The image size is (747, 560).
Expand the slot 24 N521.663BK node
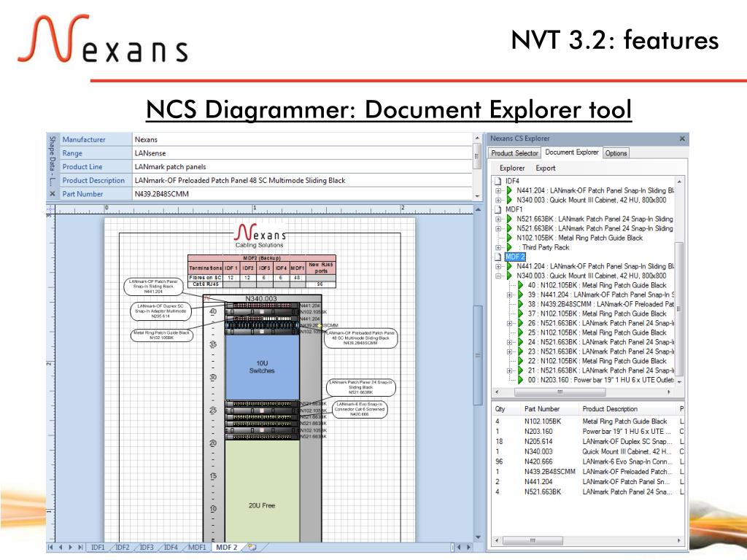pos(510,342)
